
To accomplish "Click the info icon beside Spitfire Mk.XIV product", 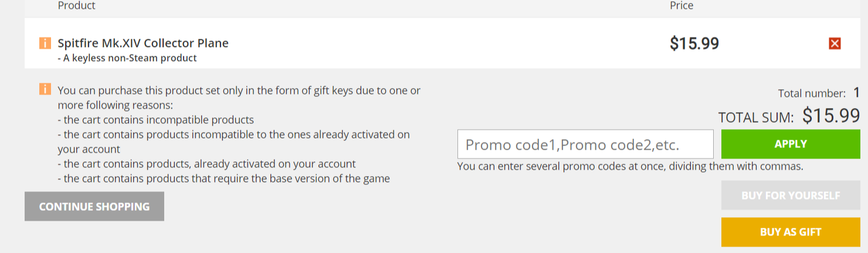I will pos(45,43).
